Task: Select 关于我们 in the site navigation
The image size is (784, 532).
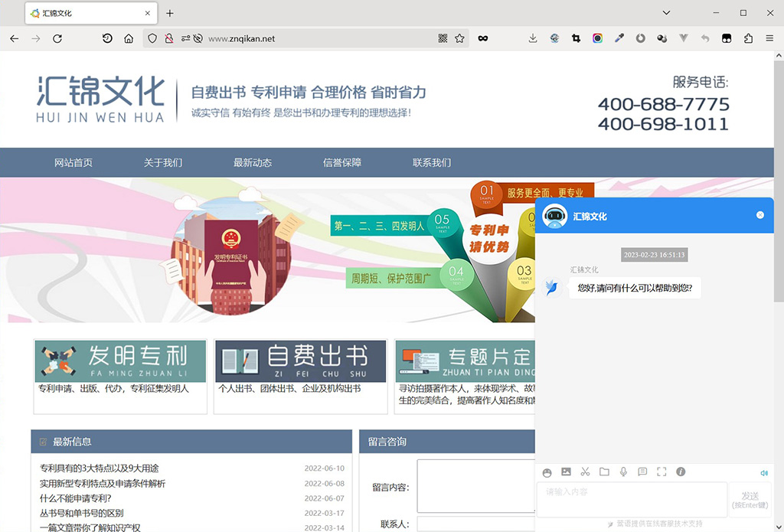Action: point(163,162)
